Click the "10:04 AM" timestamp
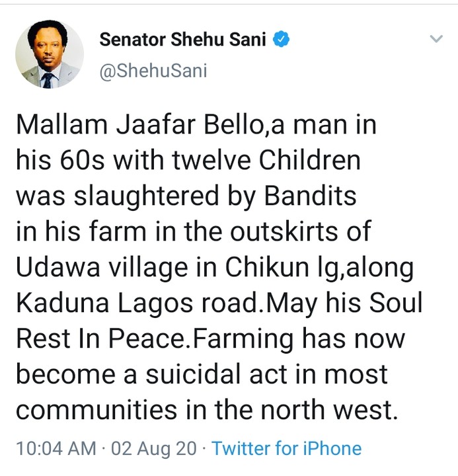This screenshot has width=458, height=476. [x=55, y=449]
